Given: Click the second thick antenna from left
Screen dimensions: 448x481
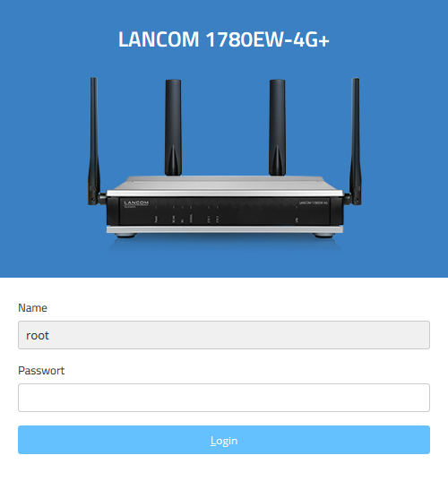Looking at the screenshot, I should pyautogui.click(x=173, y=127).
